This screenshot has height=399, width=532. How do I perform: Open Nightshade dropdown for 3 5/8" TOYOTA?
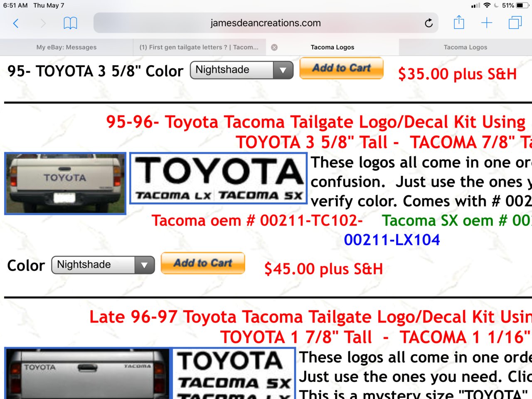click(241, 70)
